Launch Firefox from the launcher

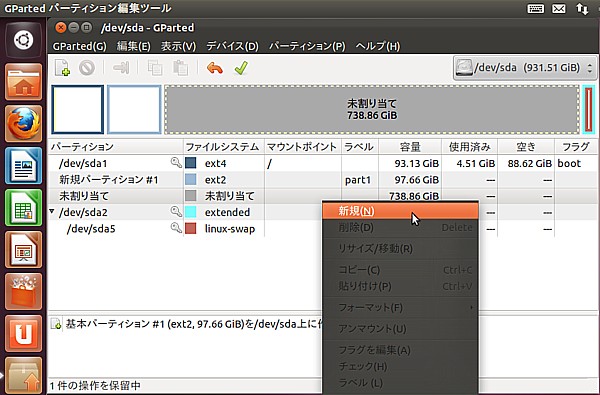[x=24, y=124]
